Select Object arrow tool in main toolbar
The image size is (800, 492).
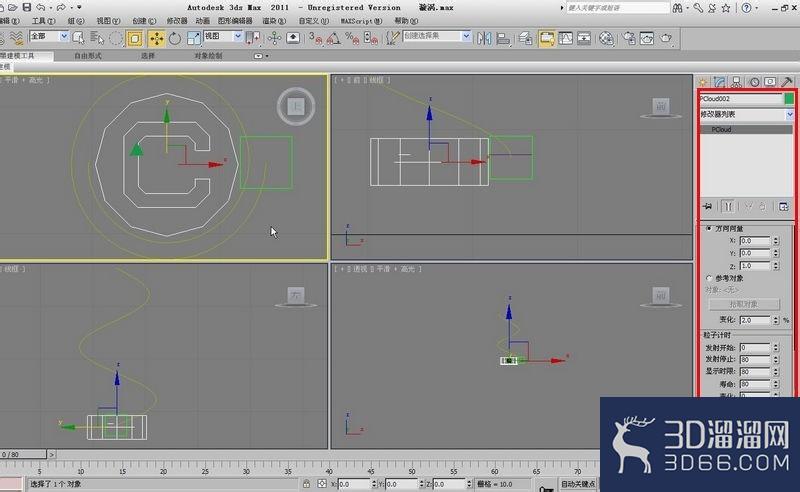[79, 38]
